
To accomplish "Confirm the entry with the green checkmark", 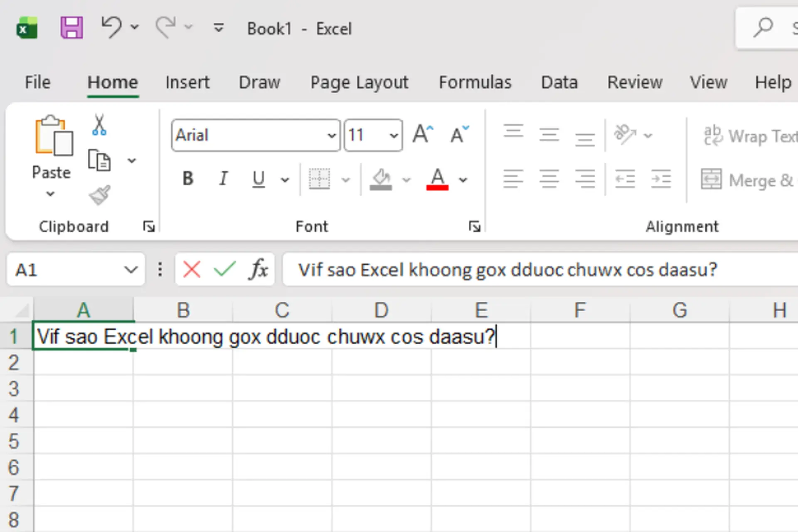I will click(x=225, y=269).
